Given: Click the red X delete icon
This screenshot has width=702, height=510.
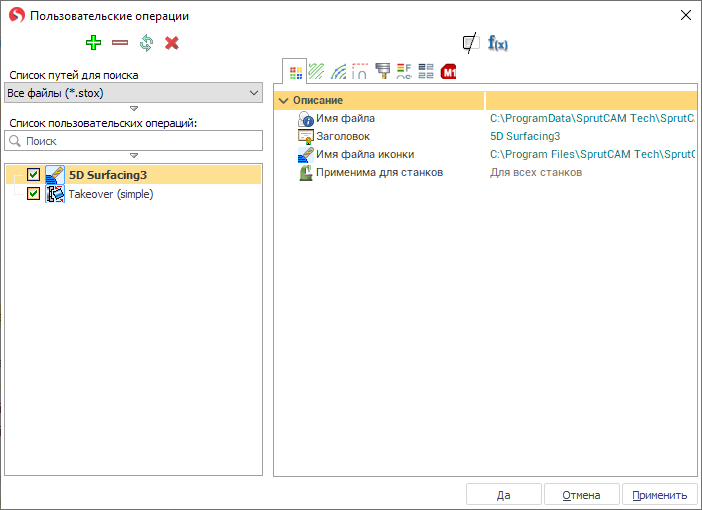Looking at the screenshot, I should (172, 43).
